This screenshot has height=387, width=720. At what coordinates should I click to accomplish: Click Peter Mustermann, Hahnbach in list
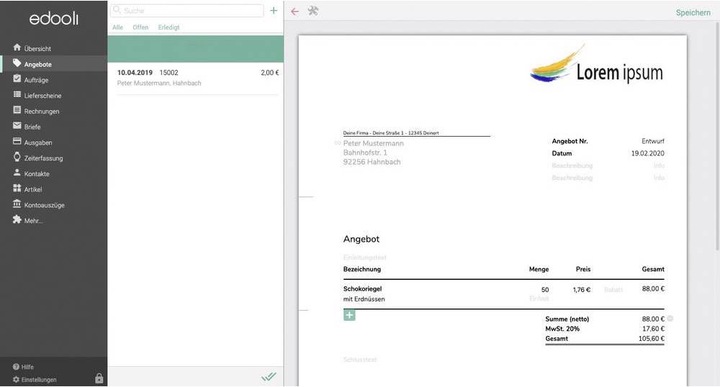coord(159,83)
